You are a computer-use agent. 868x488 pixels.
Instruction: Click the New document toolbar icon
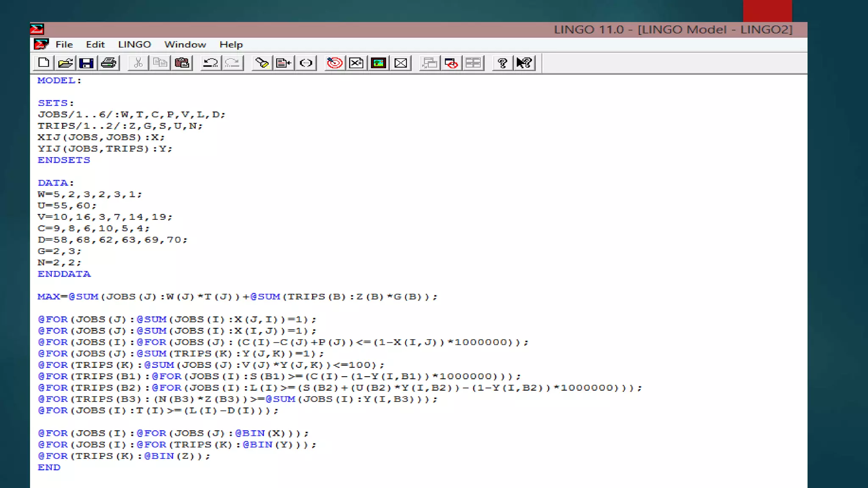click(x=43, y=63)
